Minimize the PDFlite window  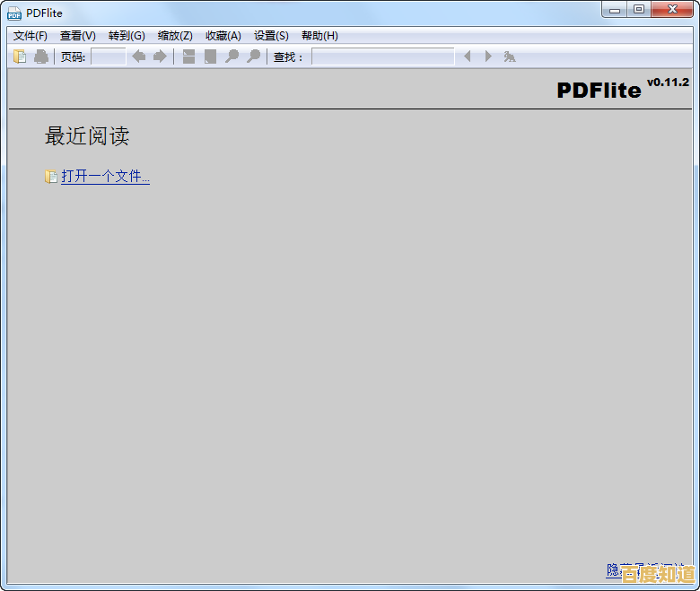point(615,9)
